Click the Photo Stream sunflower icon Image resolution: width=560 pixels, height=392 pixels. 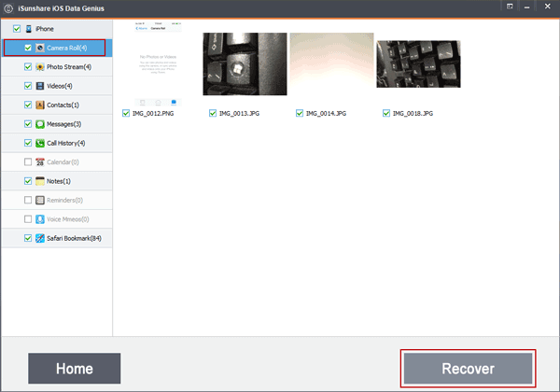tap(40, 67)
